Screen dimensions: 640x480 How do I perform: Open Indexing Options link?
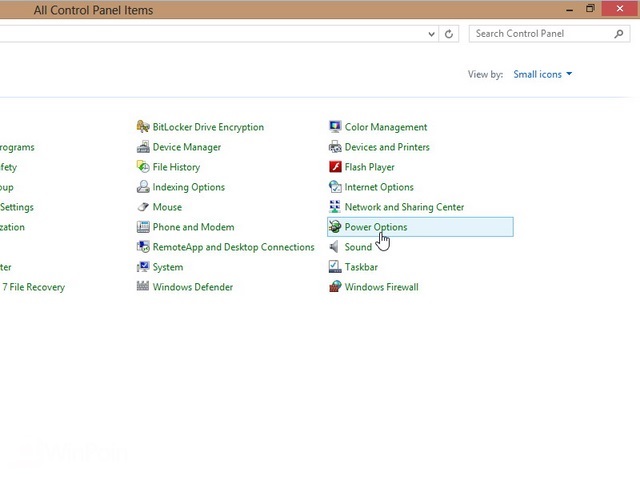[x=189, y=187]
